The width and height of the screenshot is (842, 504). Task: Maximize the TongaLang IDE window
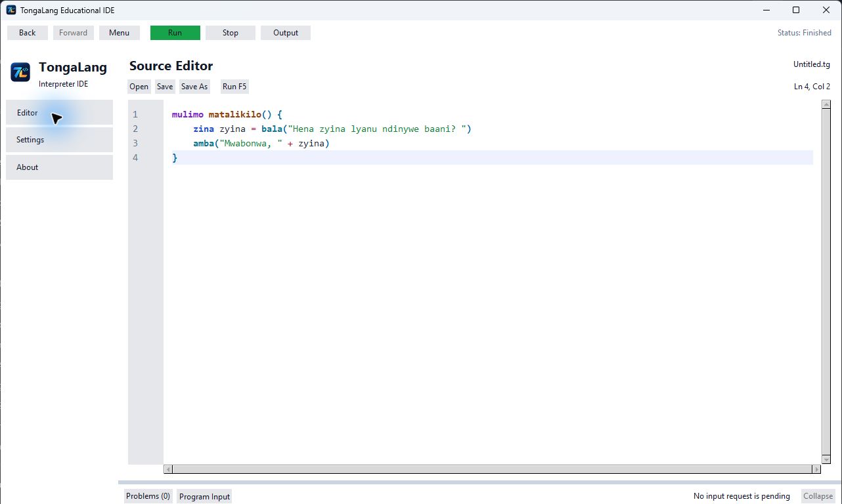796,10
